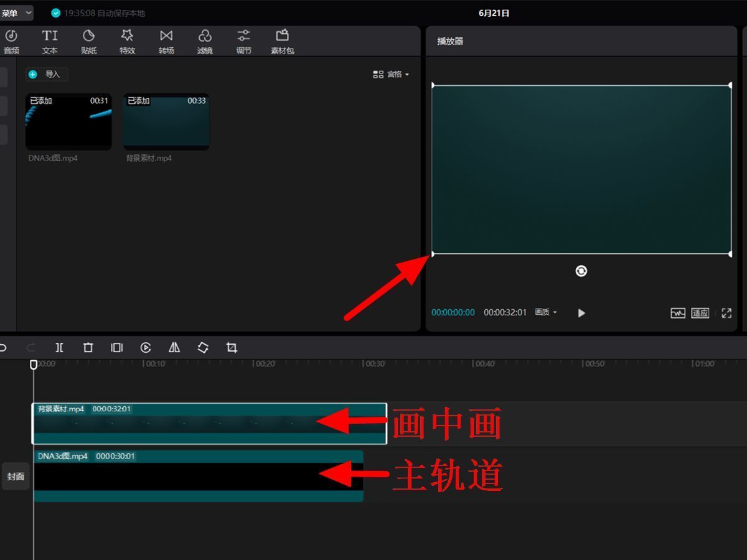Expand the 画质 quality dropdown
Image resolution: width=747 pixels, height=560 pixels.
point(546,312)
